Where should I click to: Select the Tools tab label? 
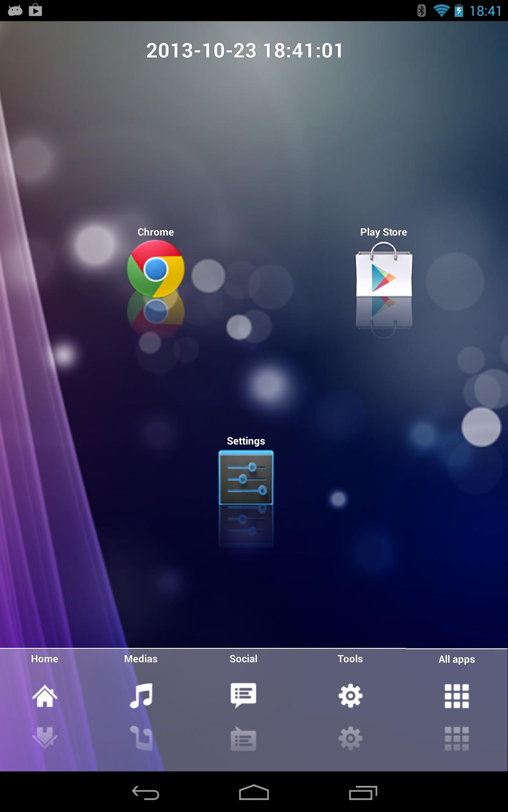pos(350,659)
